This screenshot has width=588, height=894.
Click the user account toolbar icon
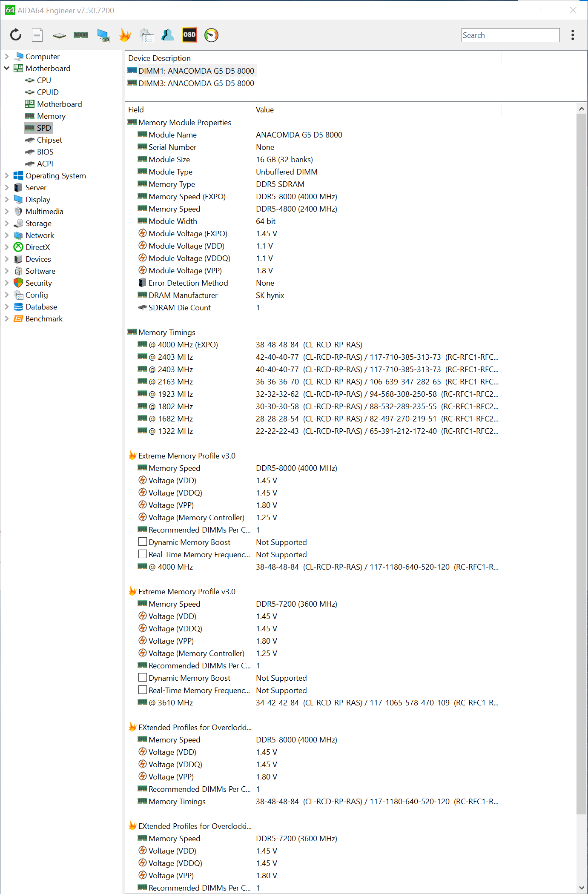click(x=168, y=35)
